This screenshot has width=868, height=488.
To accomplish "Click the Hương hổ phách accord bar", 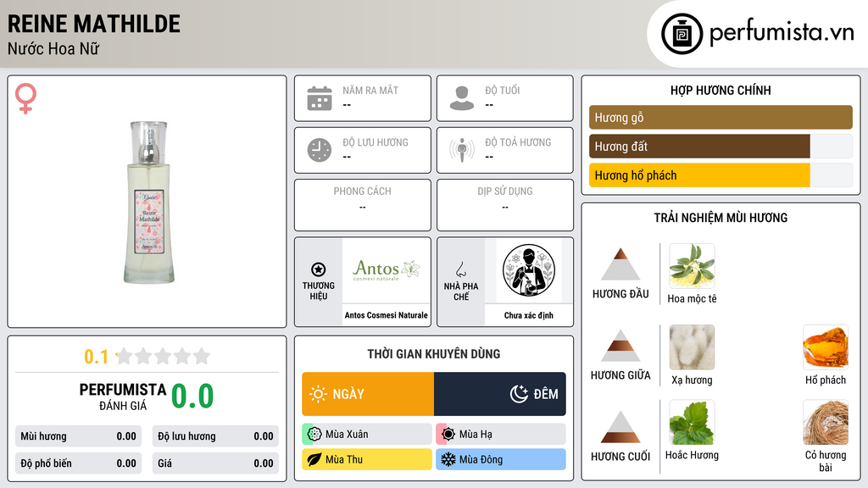I will point(721,175).
